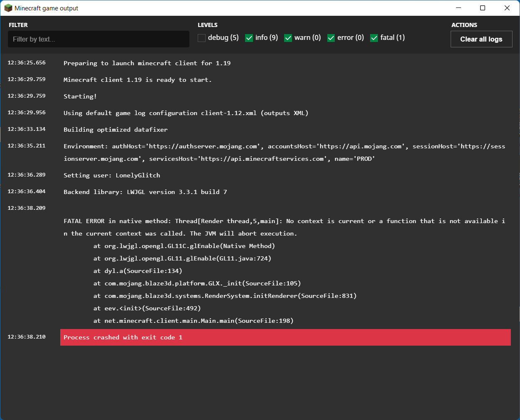Click the Minecraft grass block window icon
Image resolution: width=520 pixels, height=420 pixels.
(8, 8)
